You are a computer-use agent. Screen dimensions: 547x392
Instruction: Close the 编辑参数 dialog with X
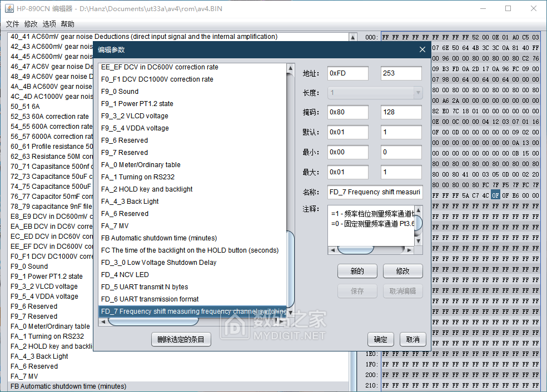pos(422,49)
